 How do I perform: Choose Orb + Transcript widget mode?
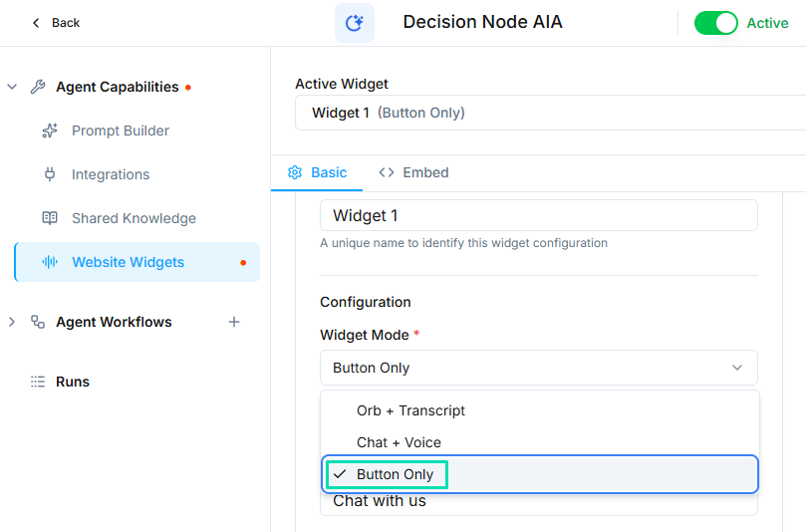pyautogui.click(x=410, y=410)
